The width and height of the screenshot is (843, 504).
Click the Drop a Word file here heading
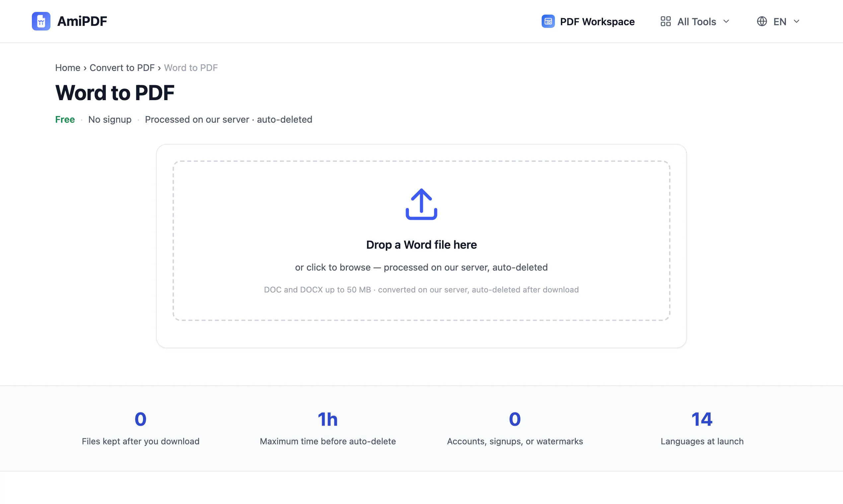pyautogui.click(x=421, y=244)
